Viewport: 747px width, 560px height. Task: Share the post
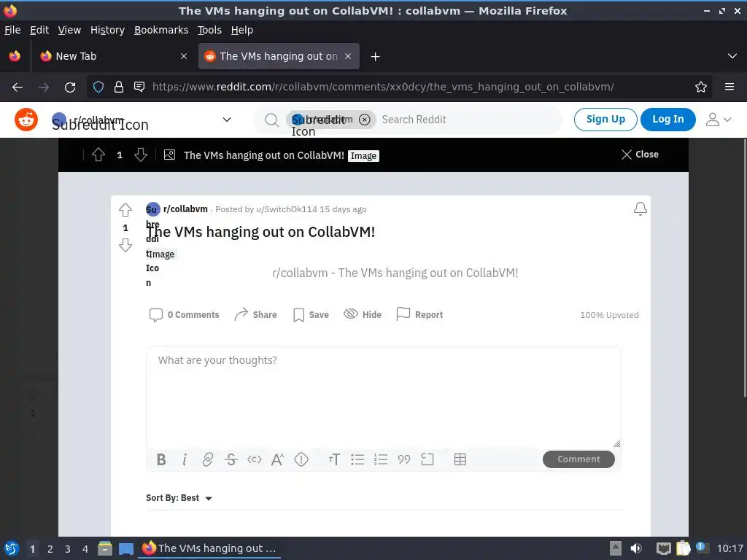tap(255, 314)
